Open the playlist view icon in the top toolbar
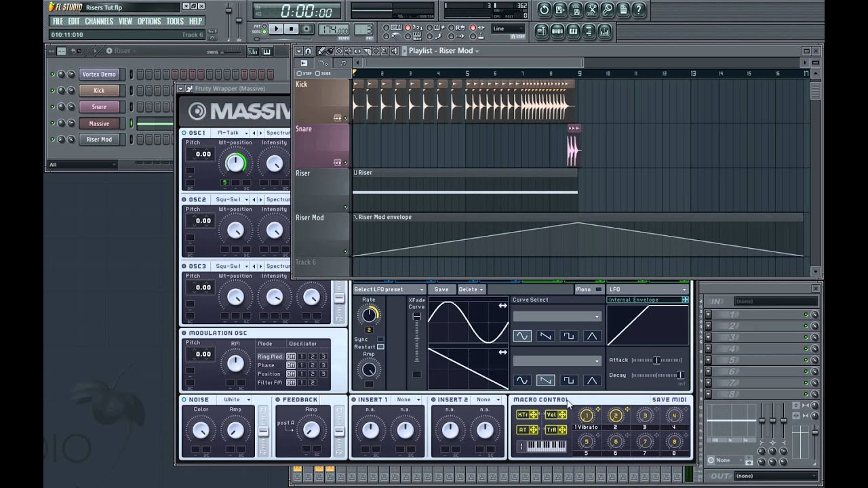The width and height of the screenshot is (868, 488). 541,30
